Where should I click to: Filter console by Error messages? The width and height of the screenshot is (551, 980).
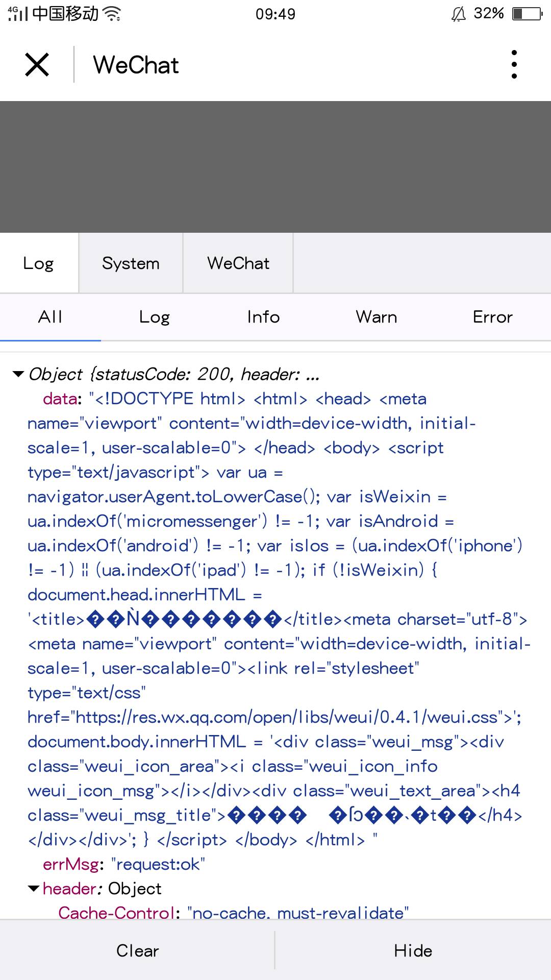(492, 317)
